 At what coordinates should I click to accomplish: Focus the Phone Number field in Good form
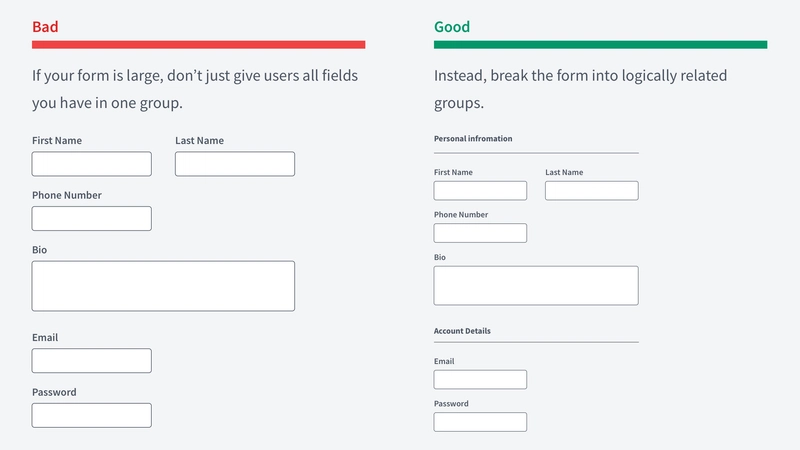(480, 233)
